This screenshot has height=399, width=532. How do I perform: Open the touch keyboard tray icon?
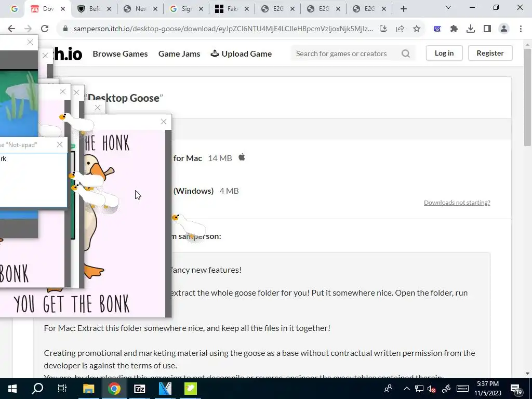click(x=462, y=389)
